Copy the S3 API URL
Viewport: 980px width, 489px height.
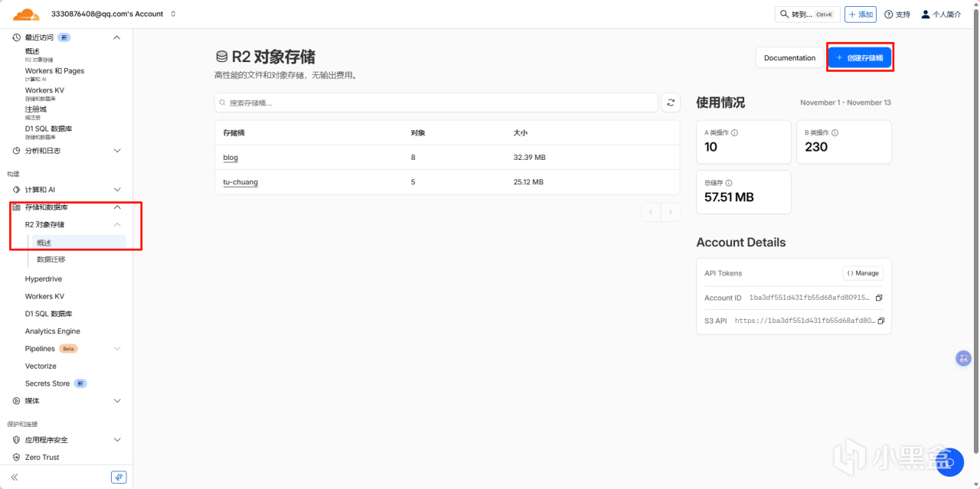pyautogui.click(x=881, y=321)
